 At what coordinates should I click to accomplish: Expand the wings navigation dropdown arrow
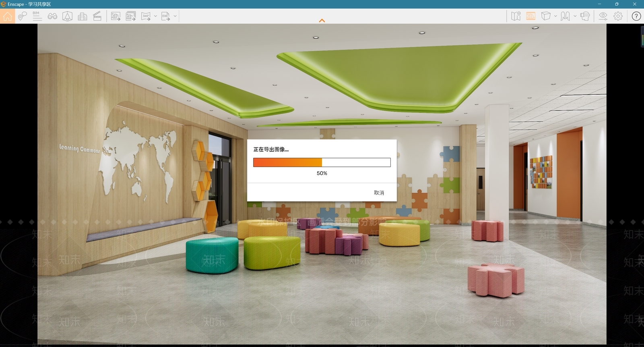point(575,16)
